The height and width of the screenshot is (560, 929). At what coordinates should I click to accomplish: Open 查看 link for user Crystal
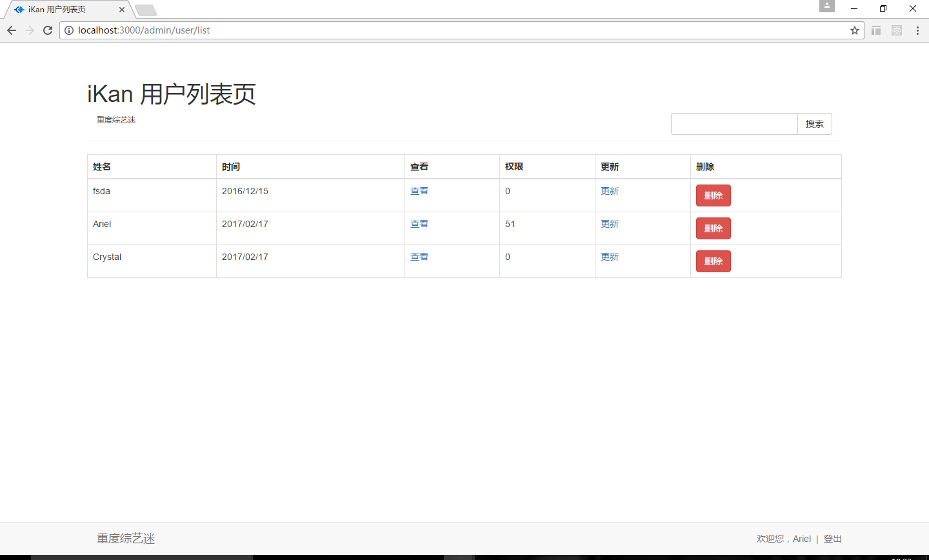tap(419, 257)
